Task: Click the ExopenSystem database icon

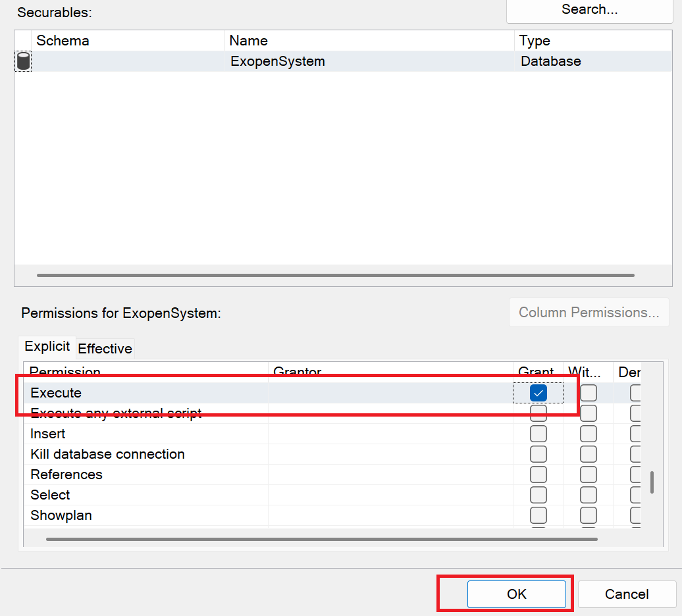Action: (x=23, y=62)
